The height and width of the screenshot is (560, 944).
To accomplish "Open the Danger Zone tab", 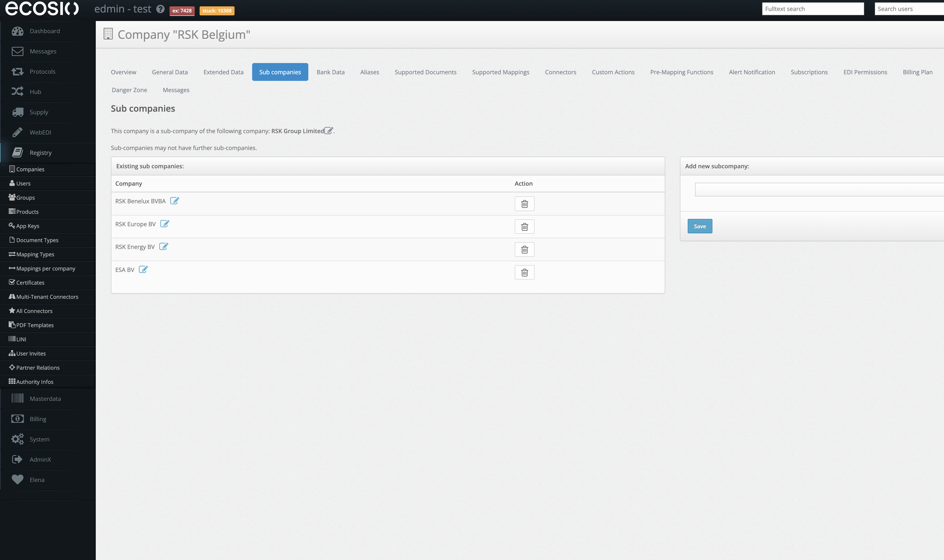I will point(129,90).
